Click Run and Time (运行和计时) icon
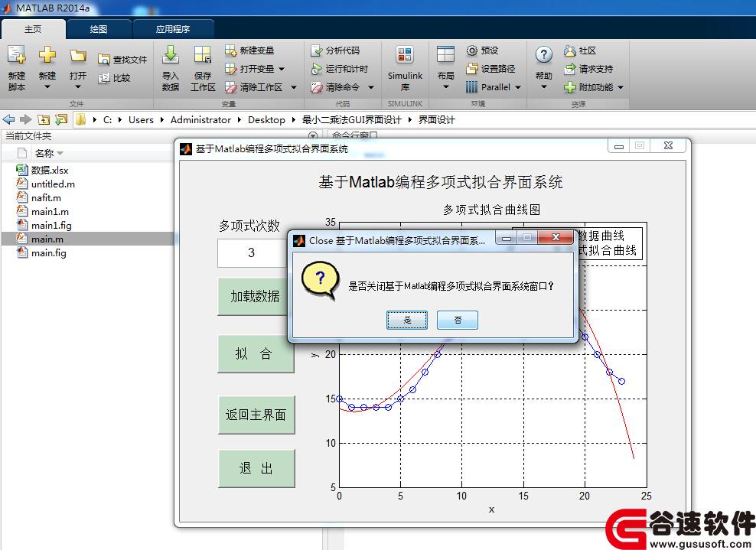The width and height of the screenshot is (756, 550). [x=317, y=68]
